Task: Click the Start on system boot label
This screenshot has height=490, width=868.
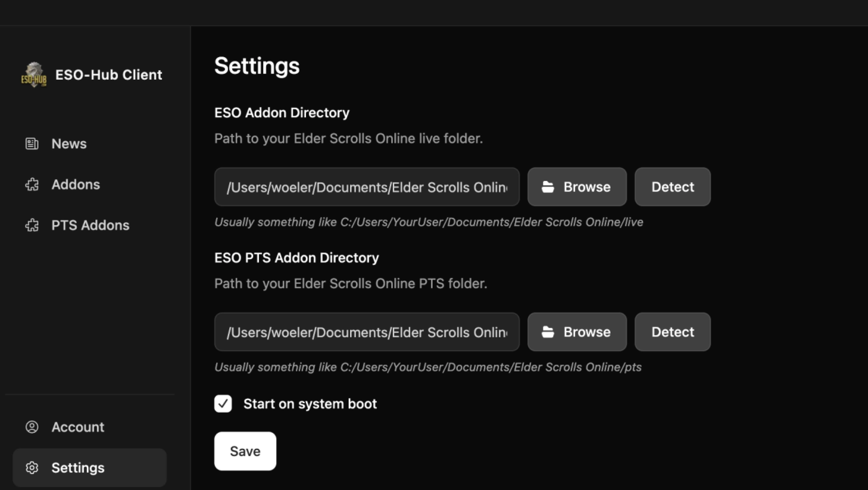Action: [310, 404]
